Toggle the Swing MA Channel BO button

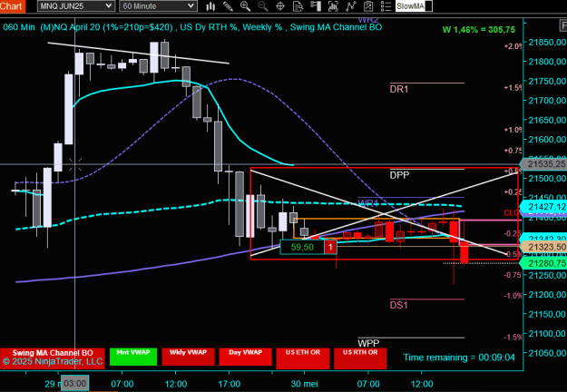53,358
